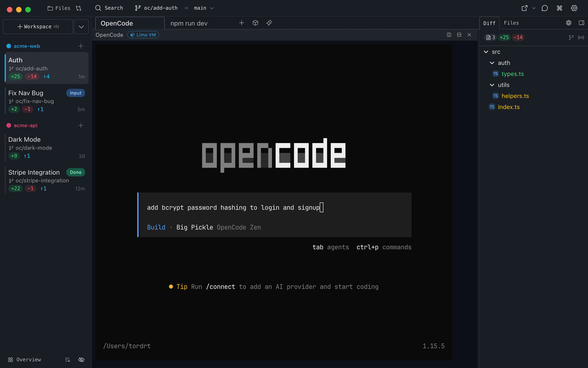This screenshot has height=368, width=588.
Task: Click the TS icon of index.ts
Action: click(492, 107)
